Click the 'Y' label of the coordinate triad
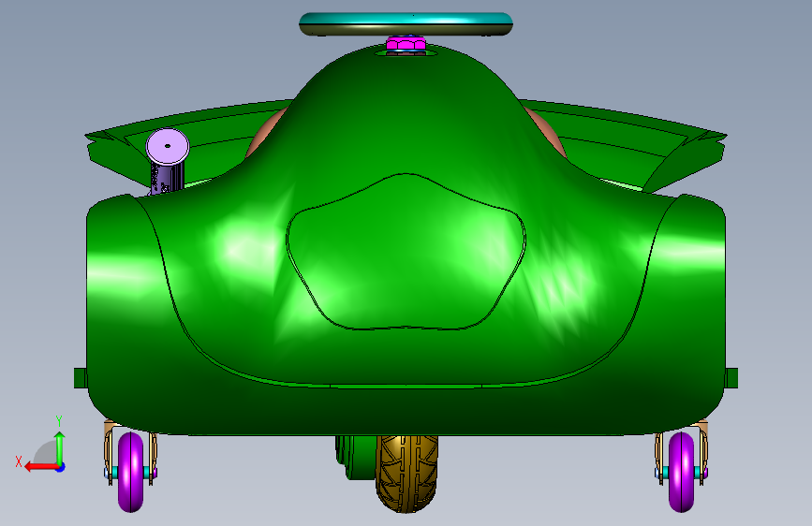Viewport: 812px width, 526px height. (59, 421)
